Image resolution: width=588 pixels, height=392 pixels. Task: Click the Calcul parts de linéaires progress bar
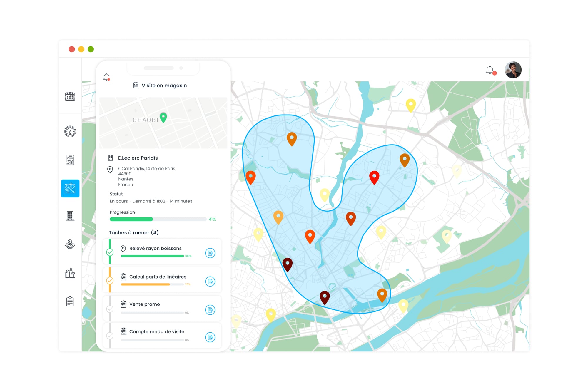point(152,284)
